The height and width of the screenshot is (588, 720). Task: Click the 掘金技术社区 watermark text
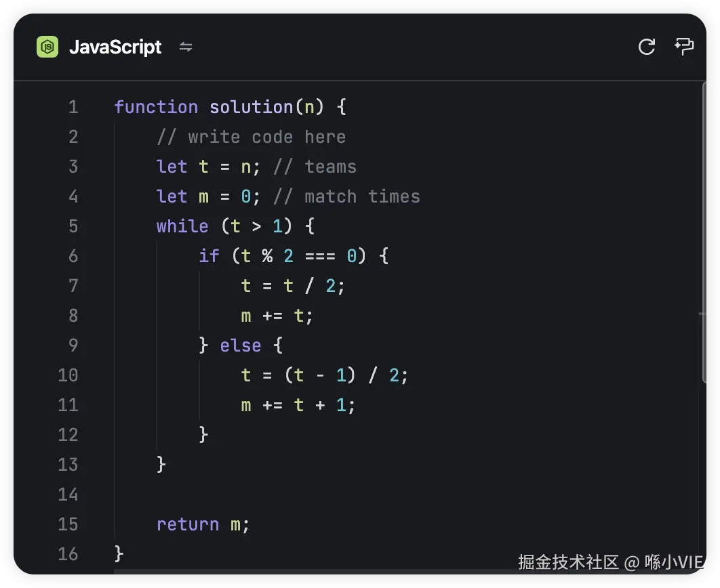[569, 562]
